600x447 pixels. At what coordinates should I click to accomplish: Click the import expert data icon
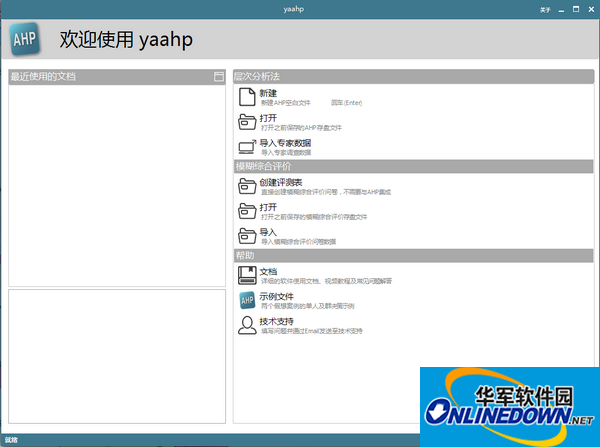pyautogui.click(x=247, y=147)
